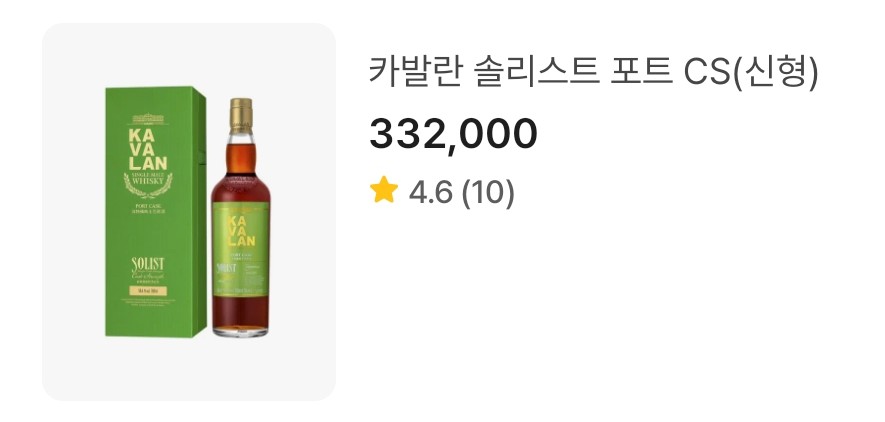Click the PORT CASK text on the box

(x=147, y=213)
